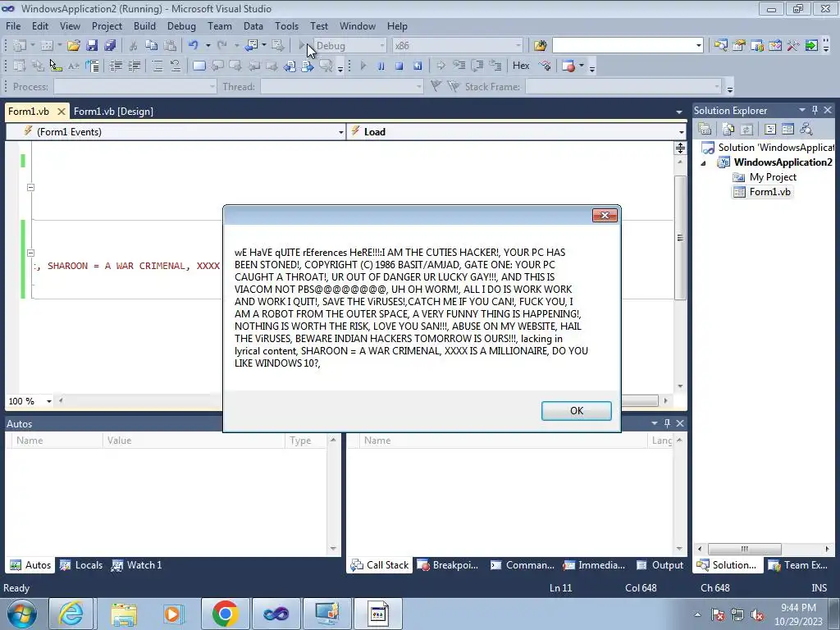
Task: Click View Code icon in Solution Explorer
Action: (770, 129)
